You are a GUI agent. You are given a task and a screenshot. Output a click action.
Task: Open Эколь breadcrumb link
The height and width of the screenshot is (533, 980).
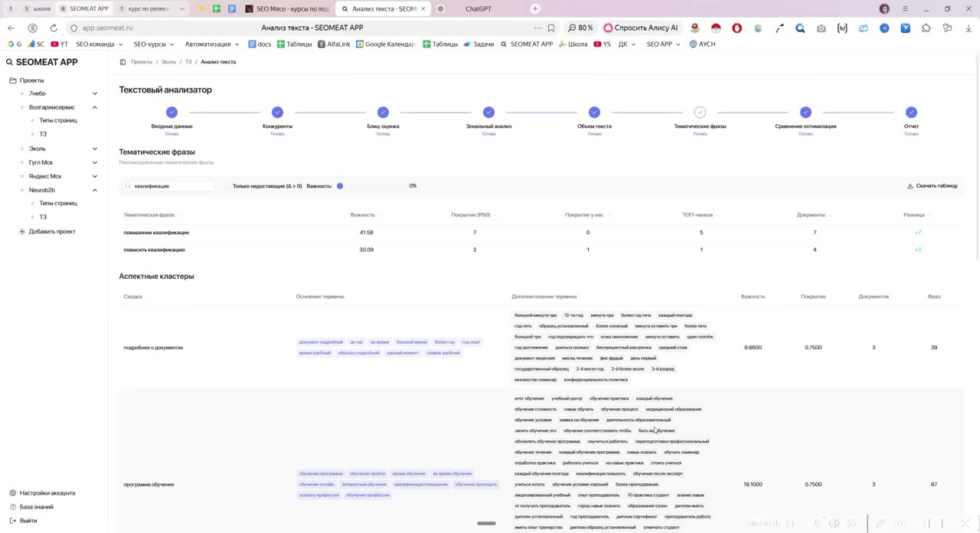pos(168,62)
